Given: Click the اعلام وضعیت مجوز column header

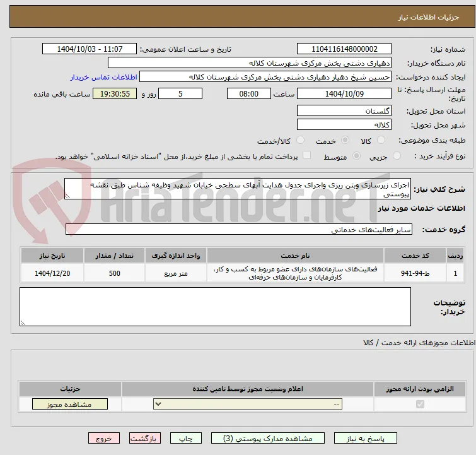Looking at the screenshot, I should click(248, 389).
